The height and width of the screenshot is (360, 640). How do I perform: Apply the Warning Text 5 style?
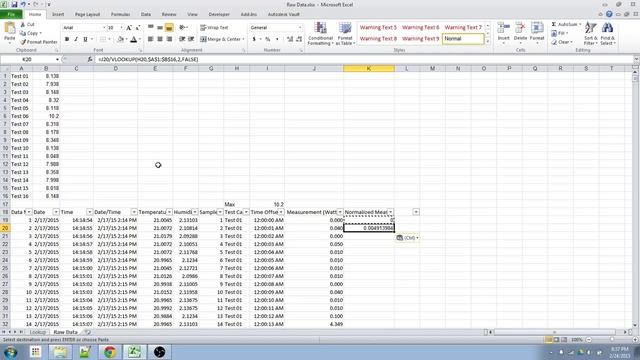(x=378, y=27)
